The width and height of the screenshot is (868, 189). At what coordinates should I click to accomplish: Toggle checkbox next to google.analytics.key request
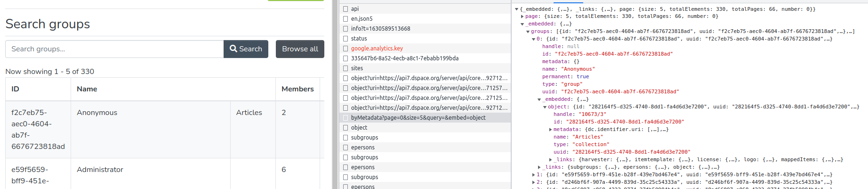[346, 49]
